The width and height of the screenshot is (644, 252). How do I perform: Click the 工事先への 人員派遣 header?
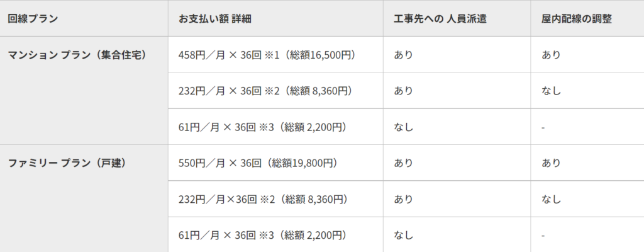click(x=440, y=19)
